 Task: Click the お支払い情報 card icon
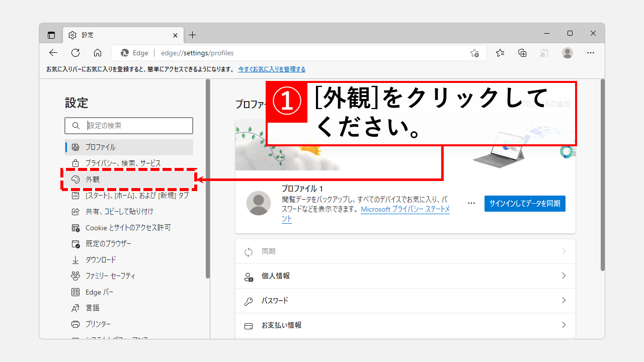pos(249,326)
